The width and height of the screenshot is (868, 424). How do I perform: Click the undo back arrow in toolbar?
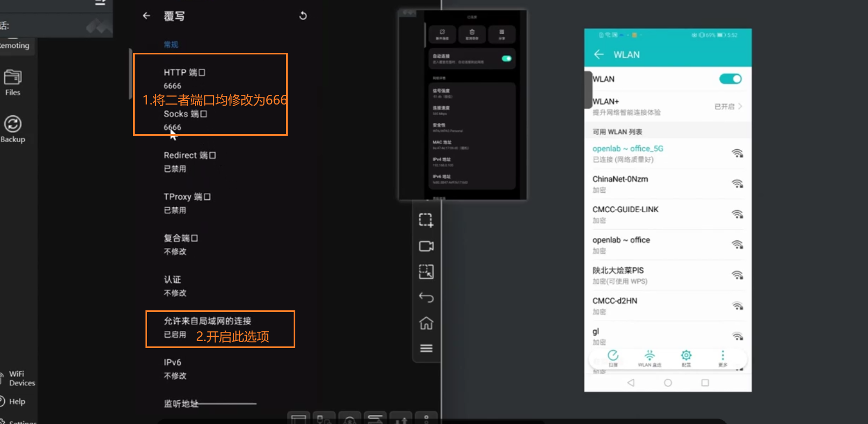[426, 297]
